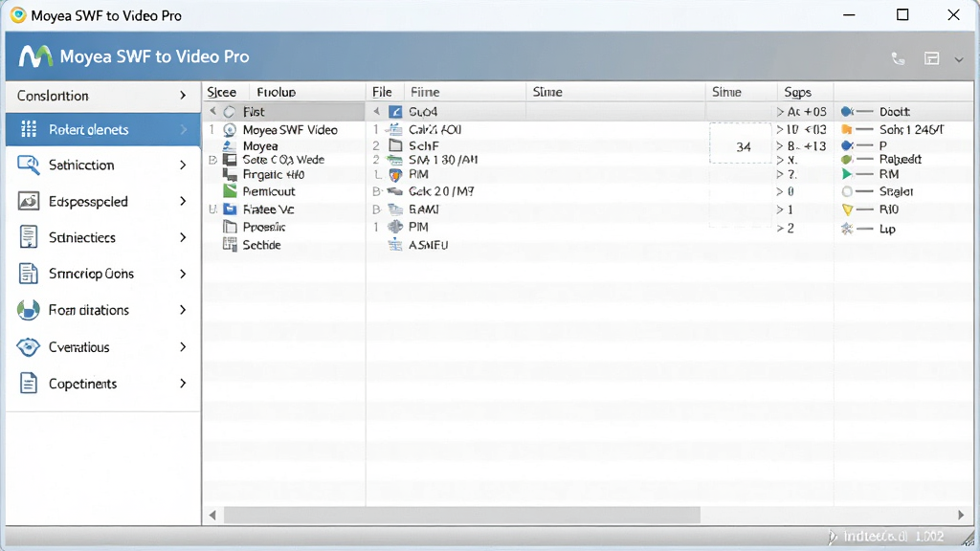
Task: Click the Edspesspeled picture icon
Action: 28,201
